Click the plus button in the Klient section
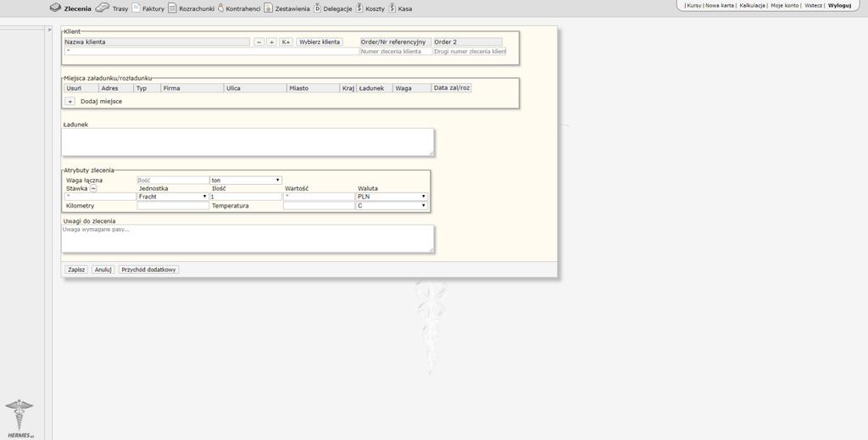The height and width of the screenshot is (440, 868). pos(272,42)
